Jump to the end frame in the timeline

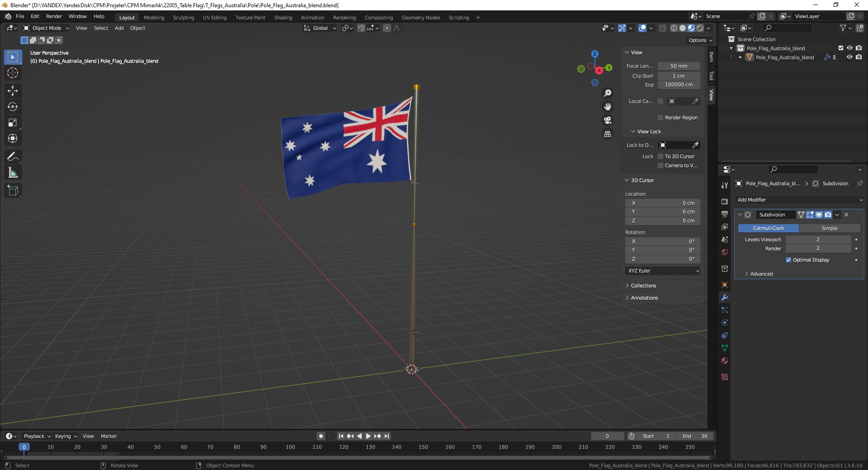387,436
